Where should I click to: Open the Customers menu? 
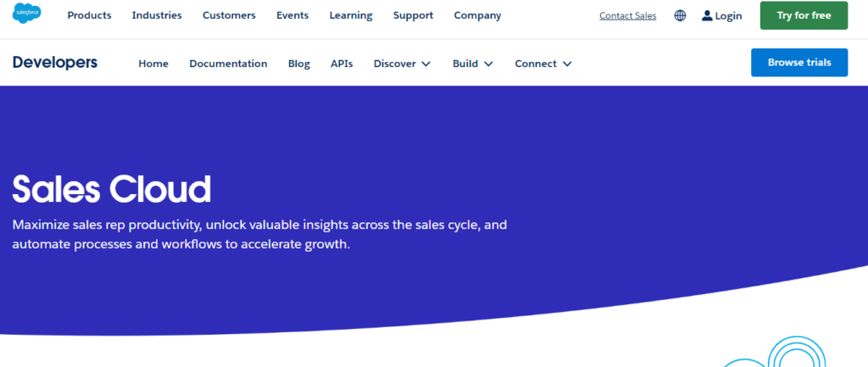[x=229, y=15]
